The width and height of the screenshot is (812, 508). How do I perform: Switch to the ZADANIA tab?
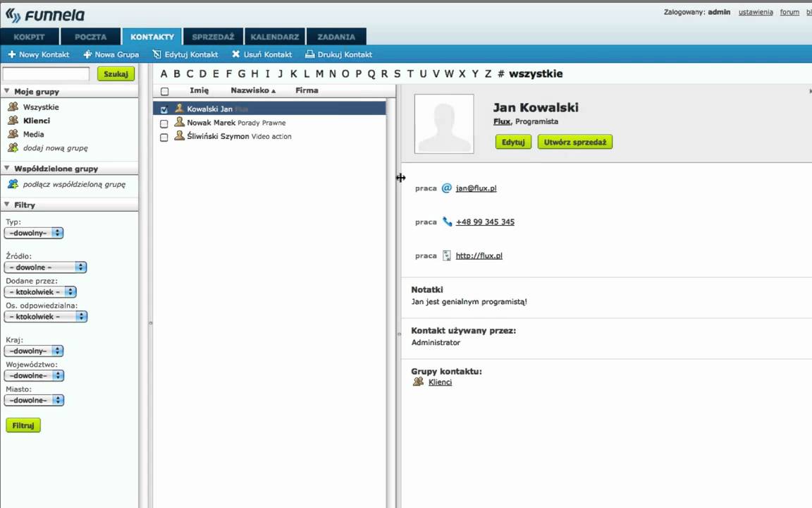(x=336, y=36)
